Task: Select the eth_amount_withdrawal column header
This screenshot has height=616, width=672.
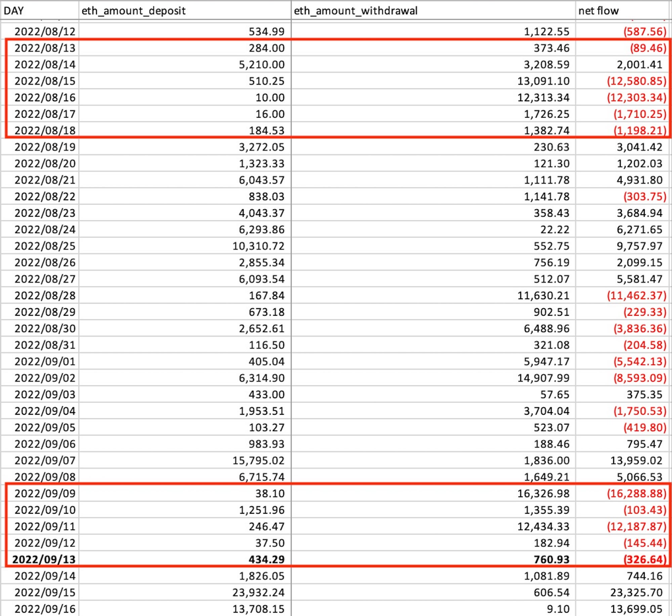Action: click(355, 11)
